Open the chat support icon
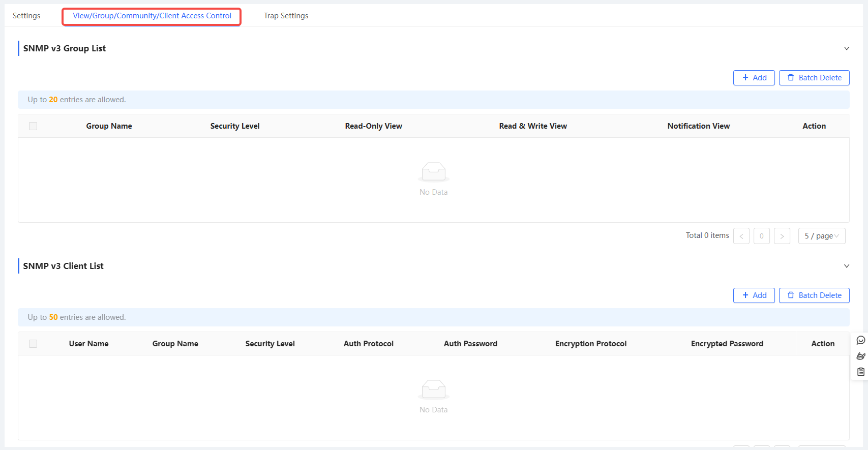 (860, 340)
